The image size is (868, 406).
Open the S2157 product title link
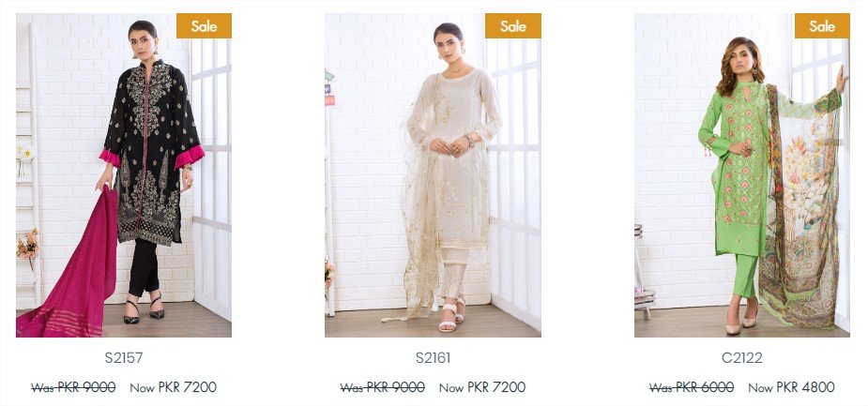click(x=124, y=358)
